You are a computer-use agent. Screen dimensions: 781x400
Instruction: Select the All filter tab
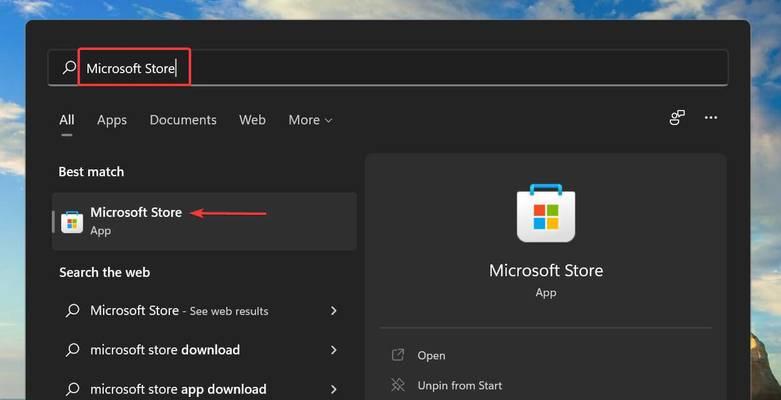click(67, 120)
